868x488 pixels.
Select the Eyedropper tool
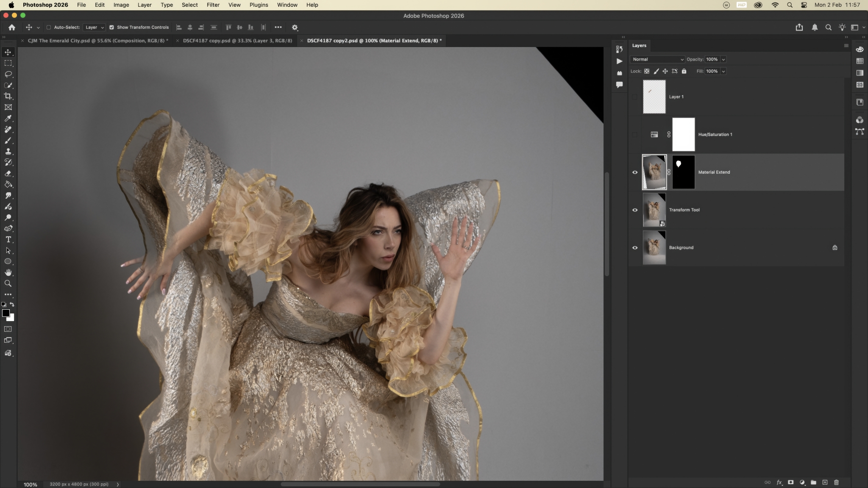coord(8,118)
